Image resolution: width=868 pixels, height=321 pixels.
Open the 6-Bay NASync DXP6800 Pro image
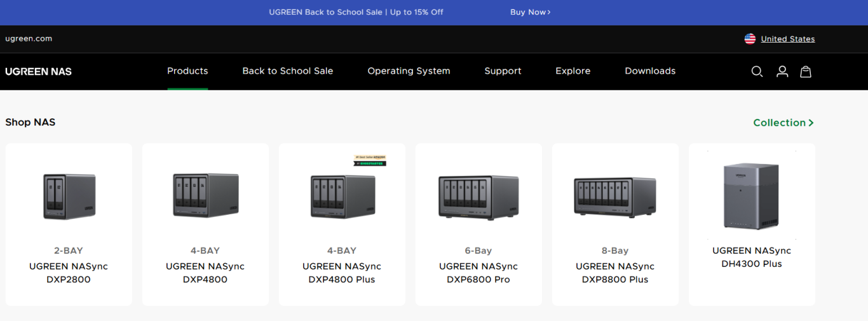(x=478, y=198)
